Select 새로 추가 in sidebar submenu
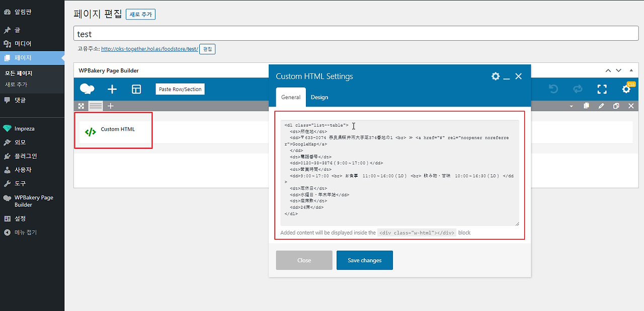The height and width of the screenshot is (311, 644). click(16, 84)
